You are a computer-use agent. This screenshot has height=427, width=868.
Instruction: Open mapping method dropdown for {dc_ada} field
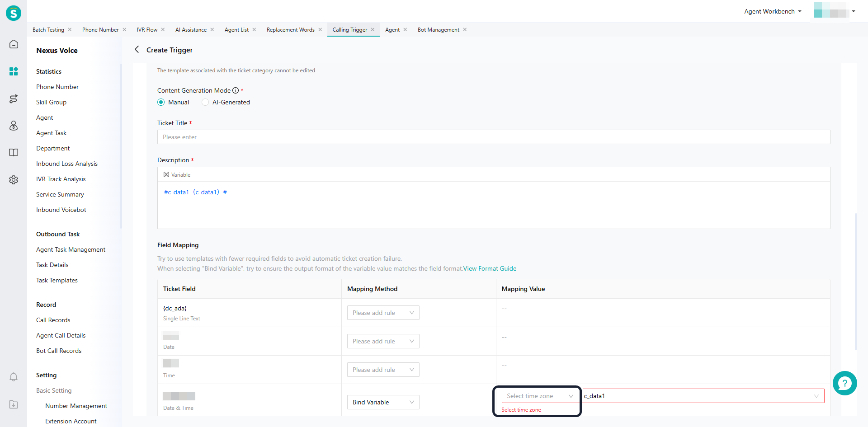tap(383, 313)
